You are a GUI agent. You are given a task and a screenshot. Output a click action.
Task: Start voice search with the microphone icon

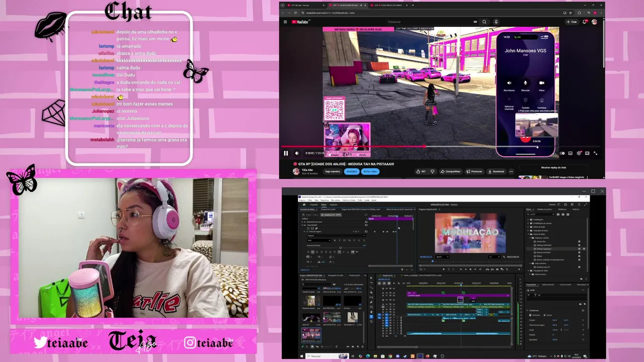pos(496,22)
